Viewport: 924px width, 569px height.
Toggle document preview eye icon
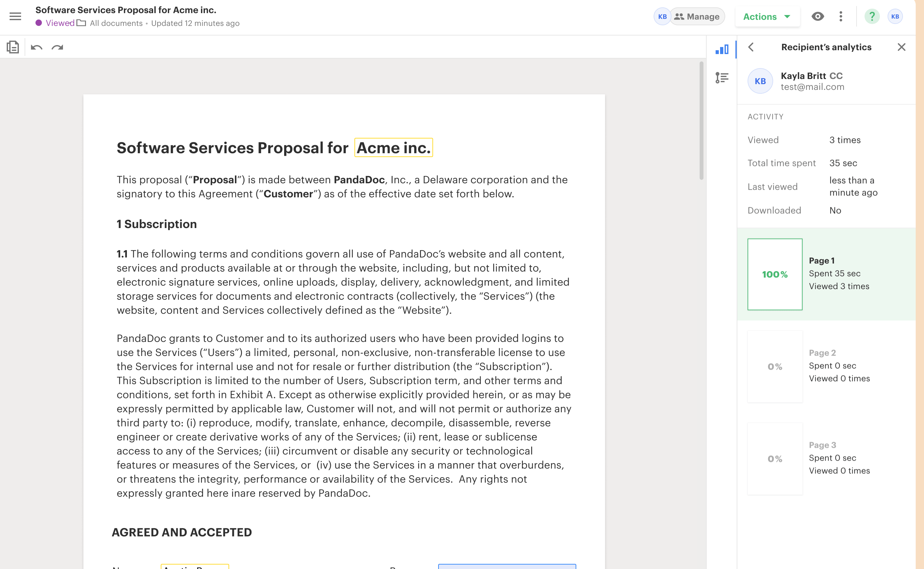(818, 17)
